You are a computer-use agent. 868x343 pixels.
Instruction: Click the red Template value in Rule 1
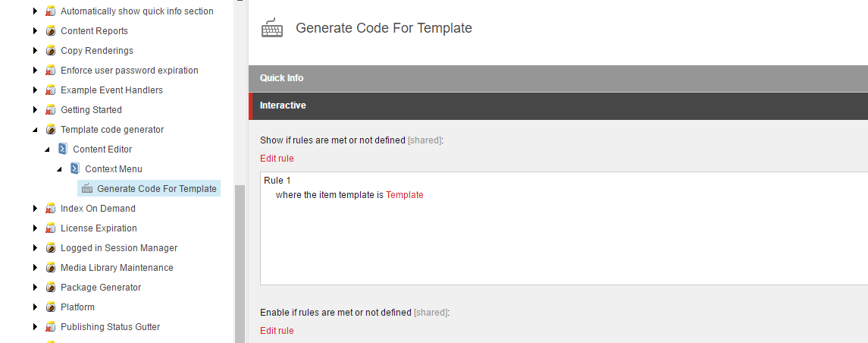pos(405,195)
